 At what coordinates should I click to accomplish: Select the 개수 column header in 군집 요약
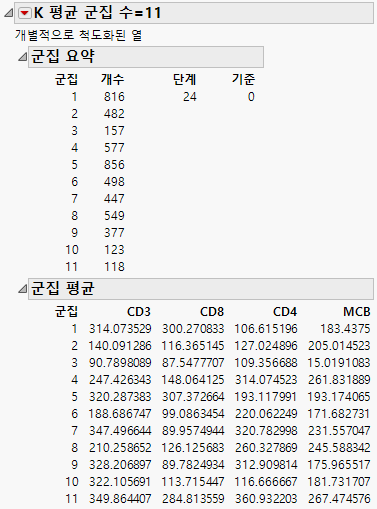(x=113, y=79)
